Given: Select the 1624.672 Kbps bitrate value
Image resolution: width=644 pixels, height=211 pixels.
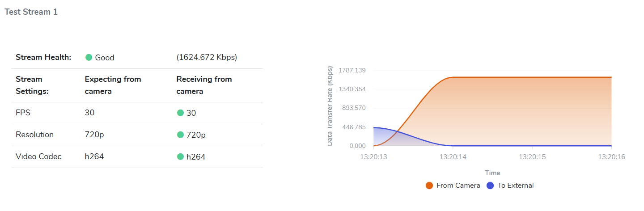Looking at the screenshot, I should [x=207, y=58].
